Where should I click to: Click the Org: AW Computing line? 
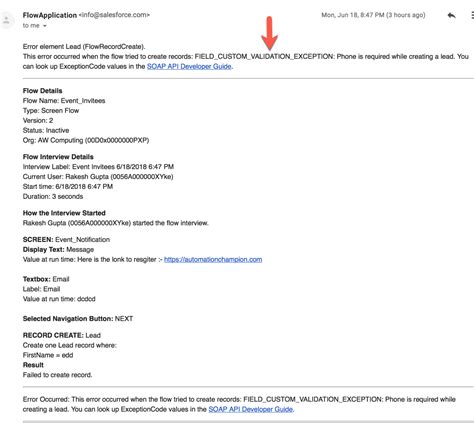(x=86, y=140)
